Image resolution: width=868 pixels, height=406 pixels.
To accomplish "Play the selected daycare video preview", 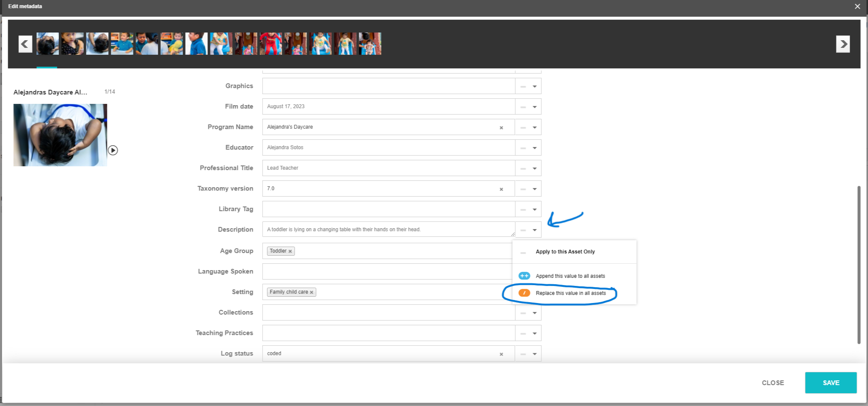I will tap(113, 150).
